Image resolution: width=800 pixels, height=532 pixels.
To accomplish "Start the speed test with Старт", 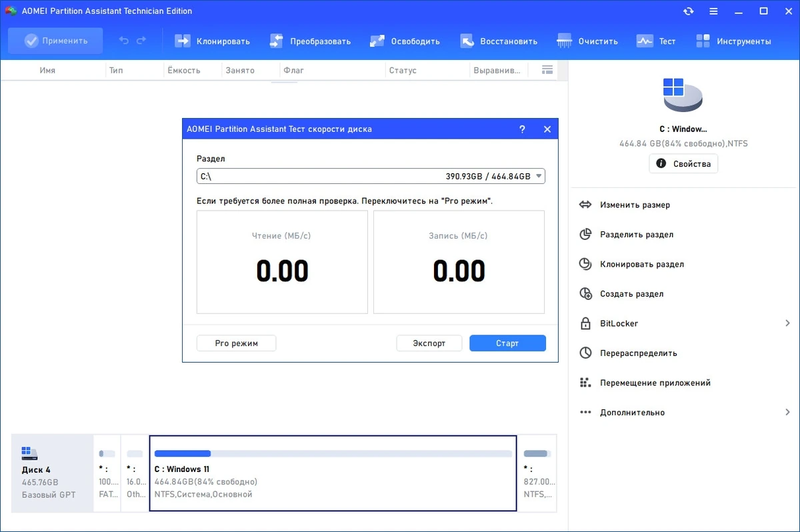I will (x=507, y=343).
